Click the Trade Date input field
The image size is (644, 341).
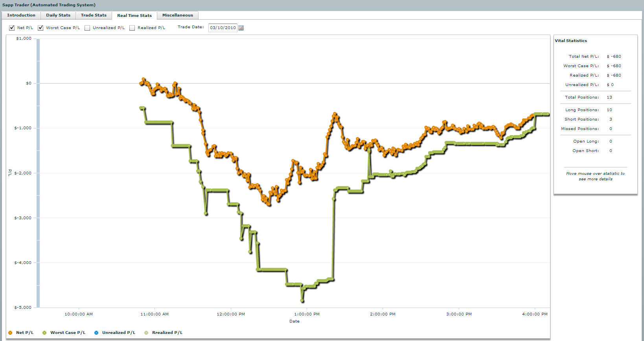[x=223, y=28]
